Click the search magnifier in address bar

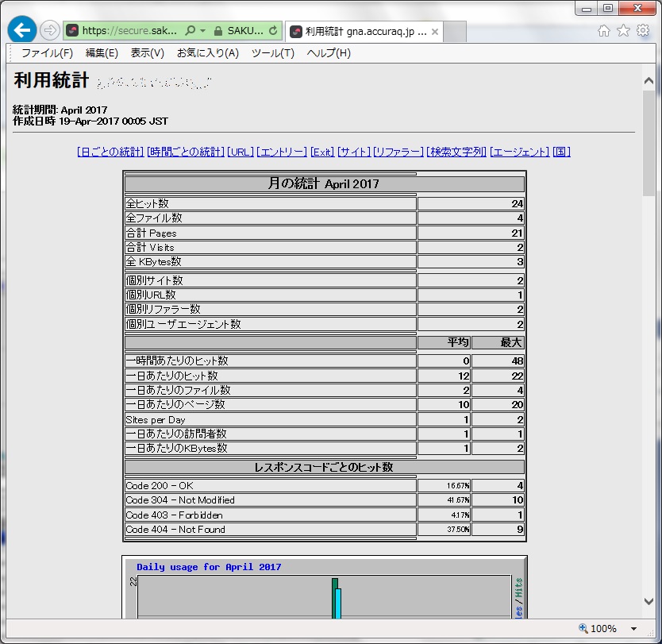point(191,31)
